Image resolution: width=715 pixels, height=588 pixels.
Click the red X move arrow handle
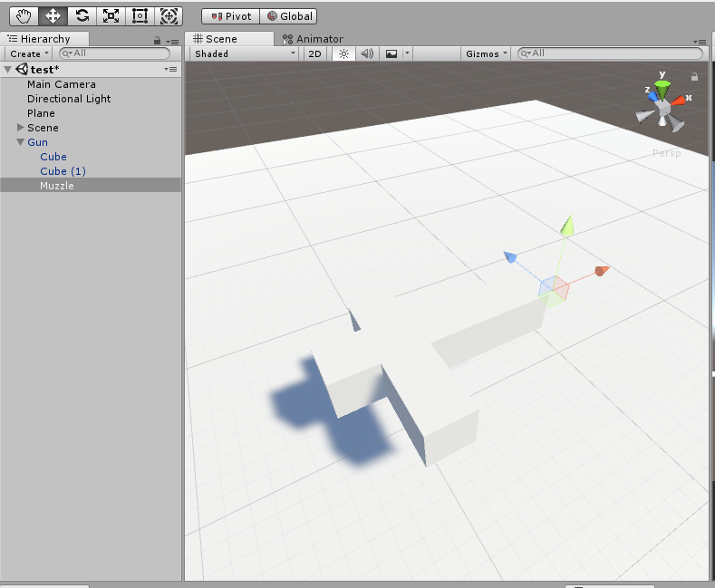[x=603, y=271]
